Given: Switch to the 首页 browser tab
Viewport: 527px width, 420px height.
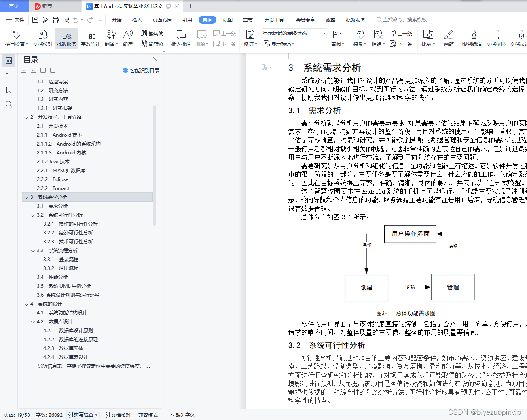Looking at the screenshot, I should pos(14,6).
